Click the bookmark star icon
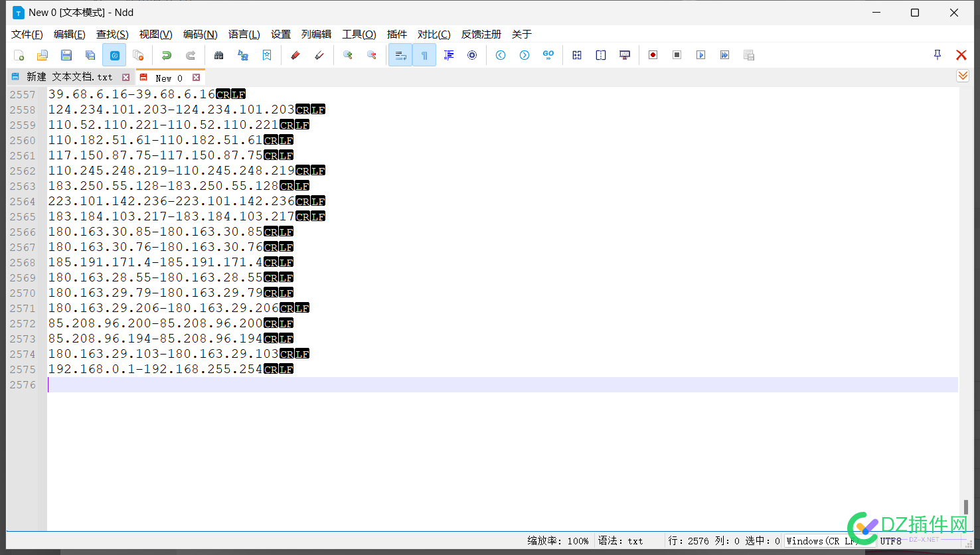Screen dimensions: 980x555 [267, 55]
